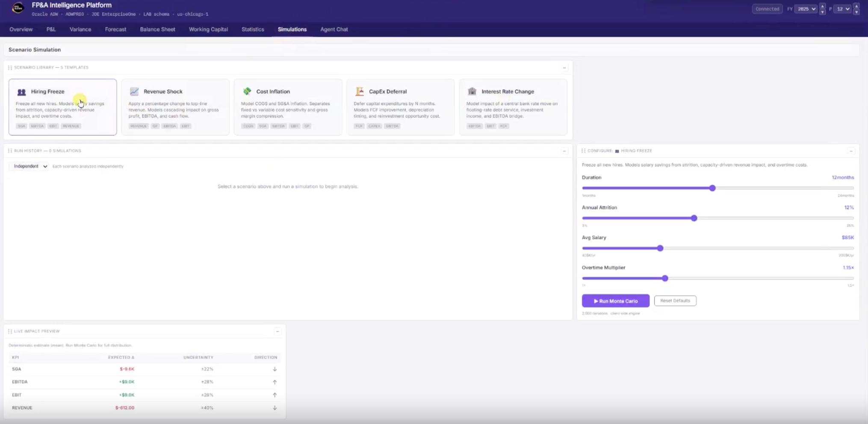Increase fiscal year with the up arrow
This screenshot has height=424, width=868.
822,6
